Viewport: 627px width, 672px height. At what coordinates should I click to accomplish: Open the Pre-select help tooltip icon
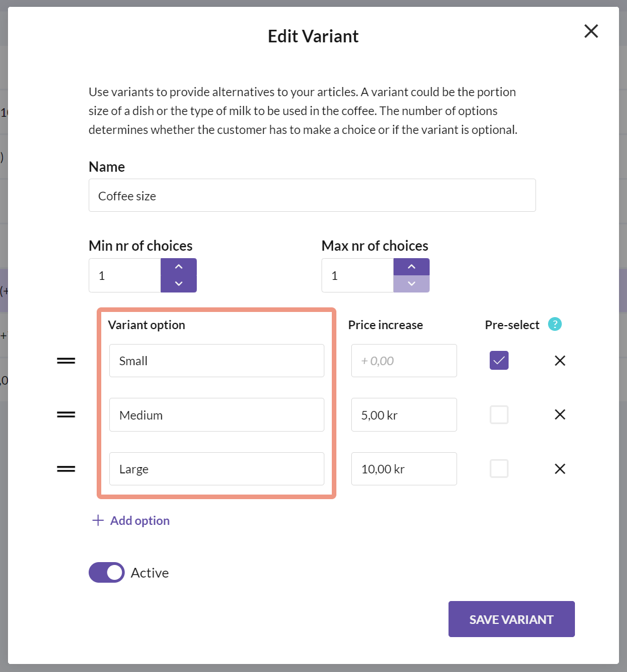(x=554, y=325)
